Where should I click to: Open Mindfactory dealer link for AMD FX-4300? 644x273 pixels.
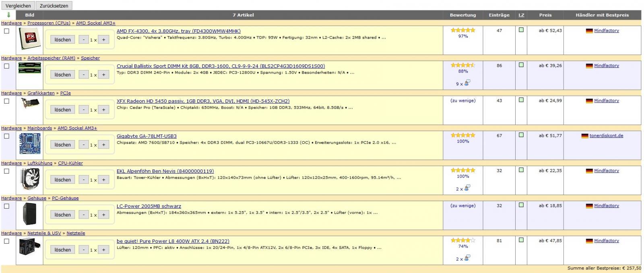pos(606,31)
